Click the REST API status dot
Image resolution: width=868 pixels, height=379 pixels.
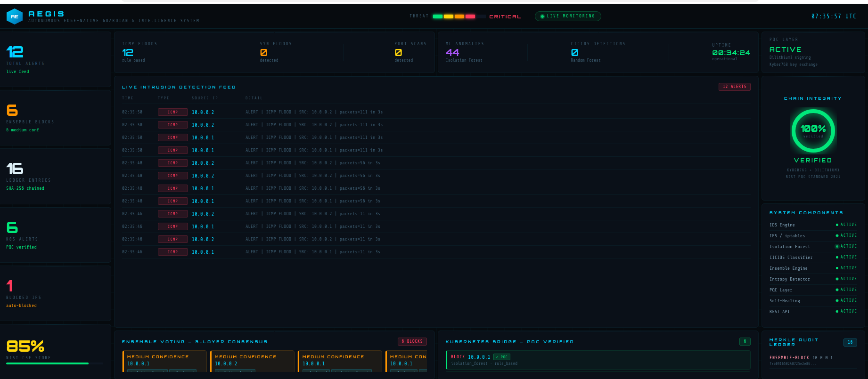pos(837,312)
